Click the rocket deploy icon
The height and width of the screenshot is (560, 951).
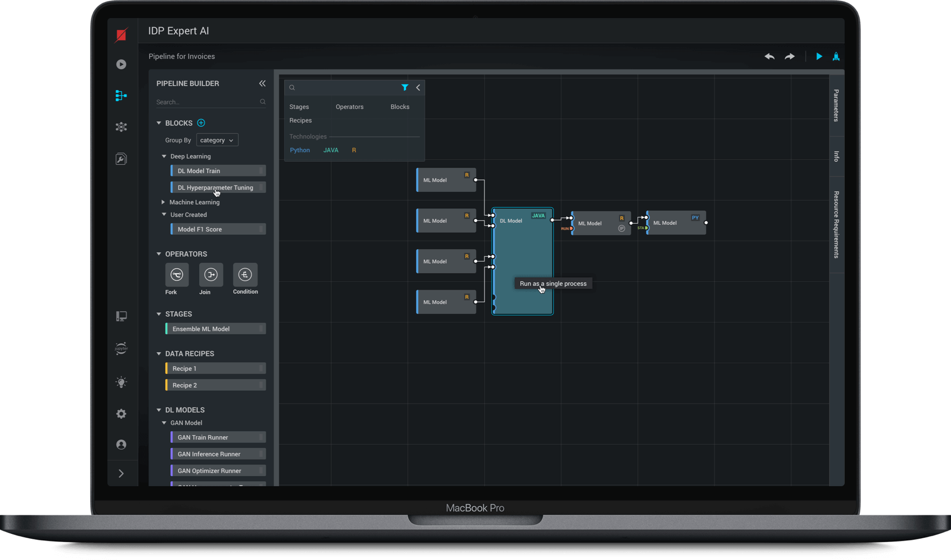[x=836, y=56]
